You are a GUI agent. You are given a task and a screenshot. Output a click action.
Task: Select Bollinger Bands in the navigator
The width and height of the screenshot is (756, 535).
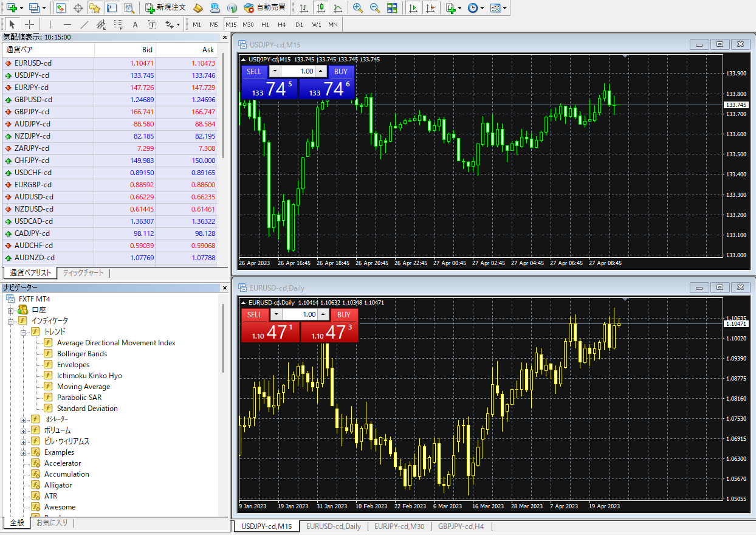click(81, 354)
